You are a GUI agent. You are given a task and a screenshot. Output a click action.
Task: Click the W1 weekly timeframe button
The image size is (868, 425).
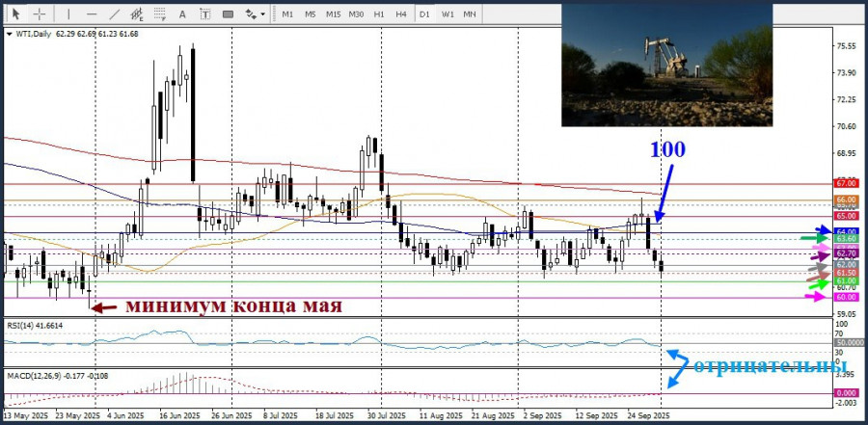click(448, 14)
